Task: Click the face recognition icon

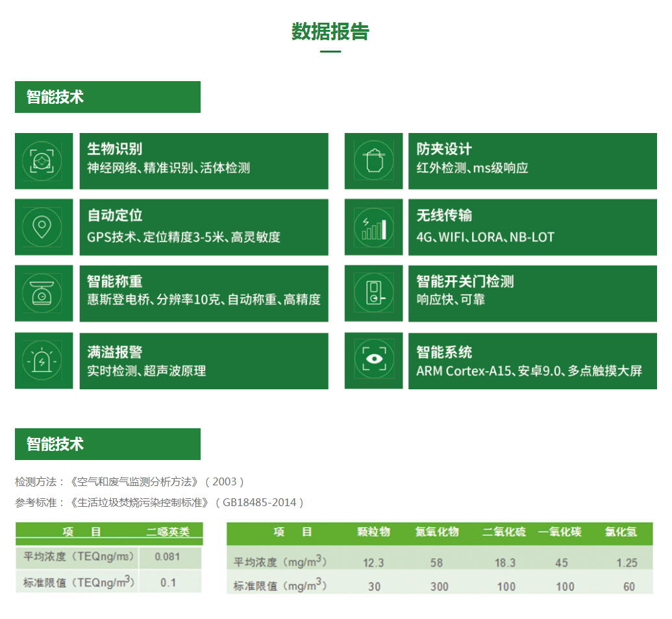Action: [44, 161]
